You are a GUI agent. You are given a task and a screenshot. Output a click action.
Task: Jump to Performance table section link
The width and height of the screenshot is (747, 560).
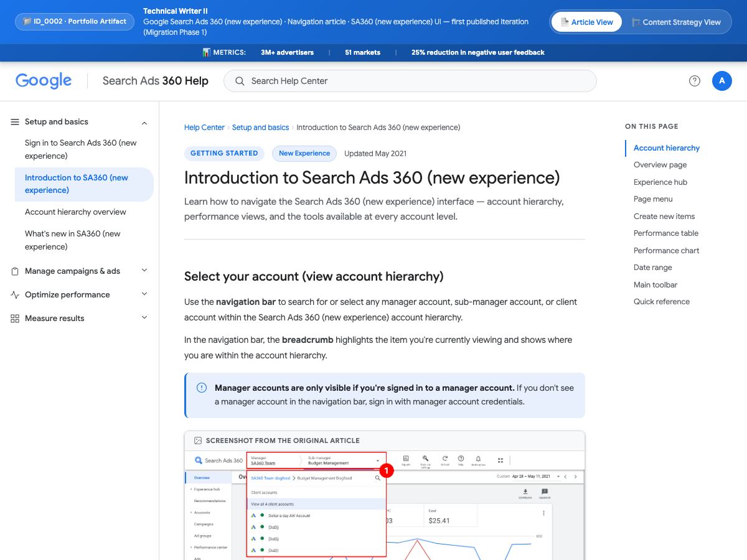(x=666, y=233)
